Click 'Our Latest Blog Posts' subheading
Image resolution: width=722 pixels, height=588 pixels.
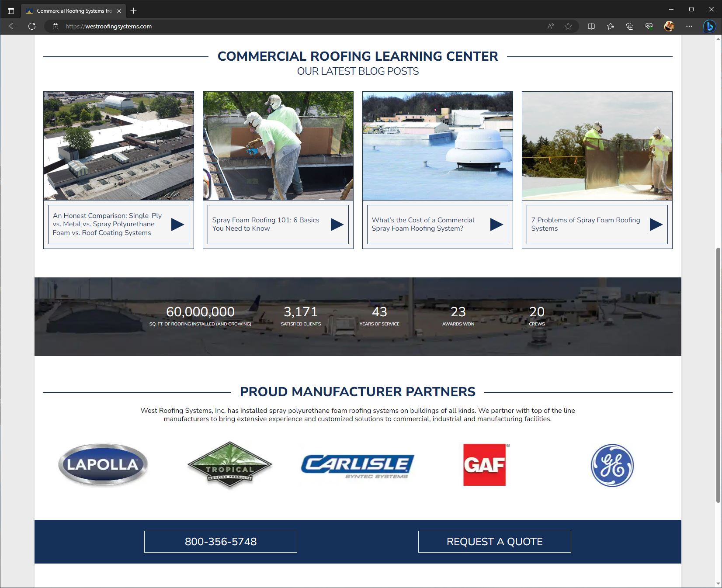coord(358,71)
